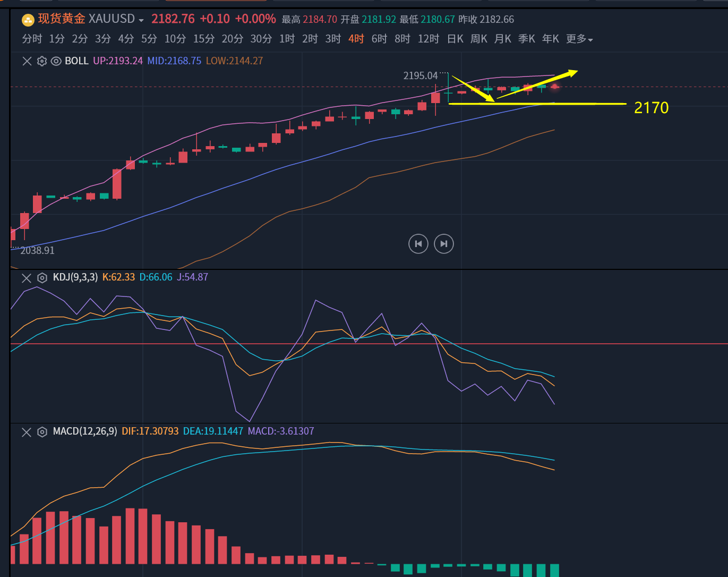Click the DEA:19.11447 value
The height and width of the screenshot is (577, 728).
tap(213, 431)
